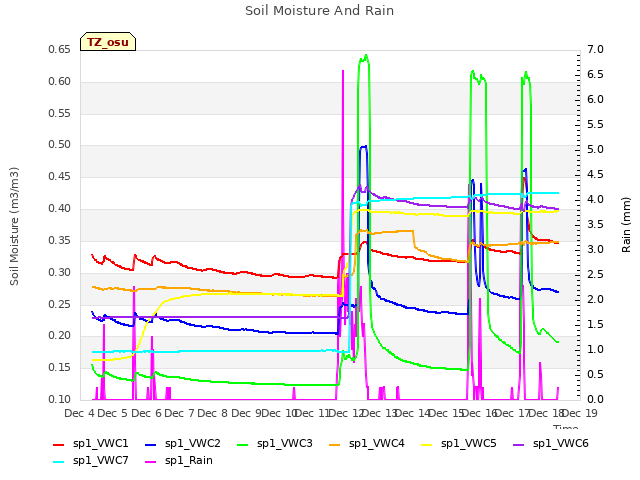The width and height of the screenshot is (640, 480).
Task: Click the tallest magenta rain spike peak
Action: tap(343, 71)
